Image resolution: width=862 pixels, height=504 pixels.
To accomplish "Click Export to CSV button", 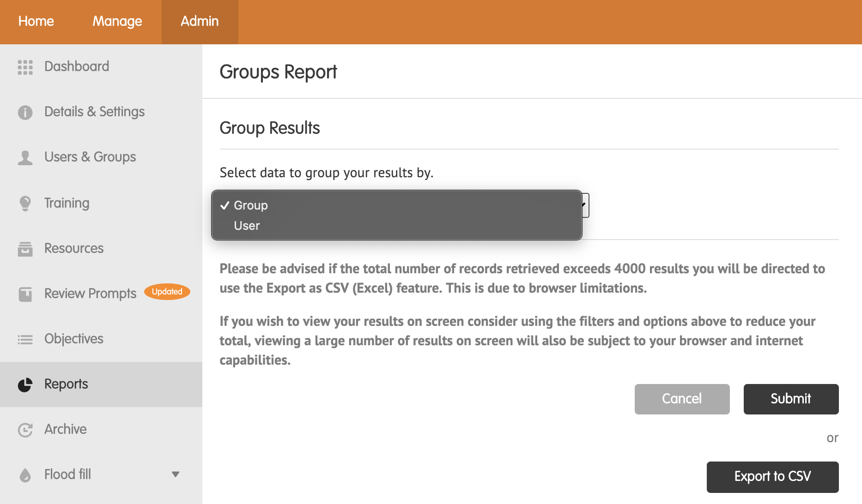I will coord(772,477).
